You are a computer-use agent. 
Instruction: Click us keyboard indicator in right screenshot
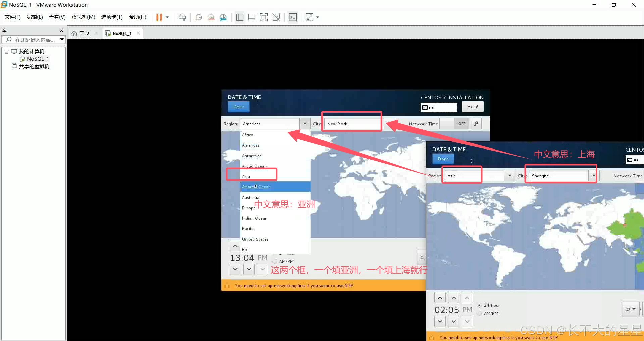click(x=635, y=160)
